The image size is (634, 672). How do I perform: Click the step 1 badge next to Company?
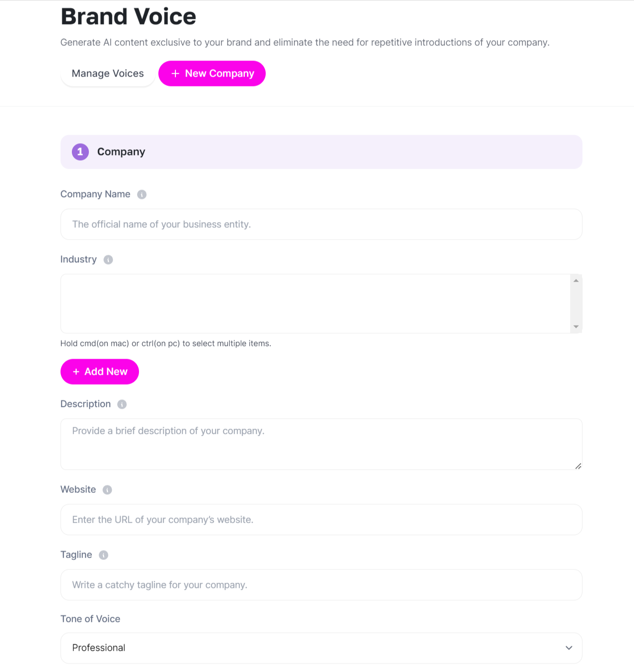coord(80,152)
